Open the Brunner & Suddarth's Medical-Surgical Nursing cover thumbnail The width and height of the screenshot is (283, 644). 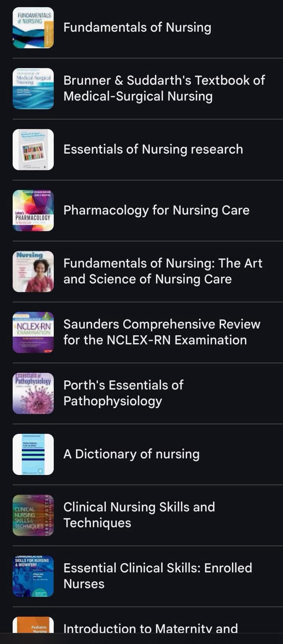click(x=33, y=89)
